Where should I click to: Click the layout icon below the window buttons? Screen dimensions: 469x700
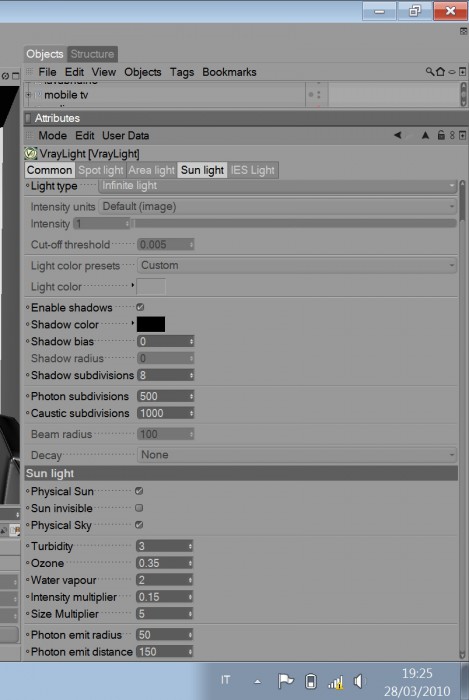pyautogui.click(x=463, y=31)
